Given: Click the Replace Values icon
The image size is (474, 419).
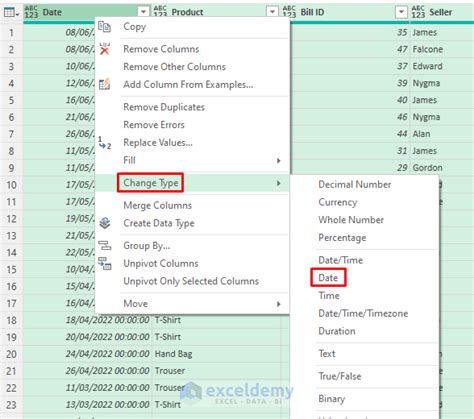Looking at the screenshot, I should [105, 143].
